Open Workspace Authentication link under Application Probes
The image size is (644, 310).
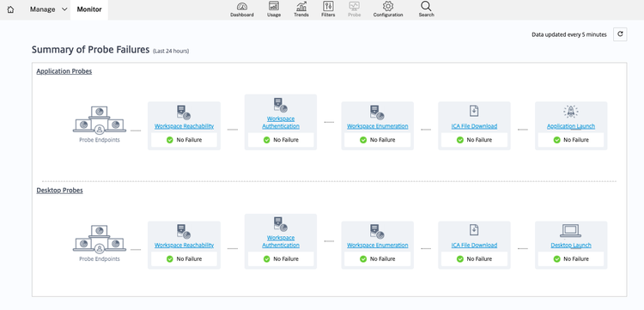281,122
